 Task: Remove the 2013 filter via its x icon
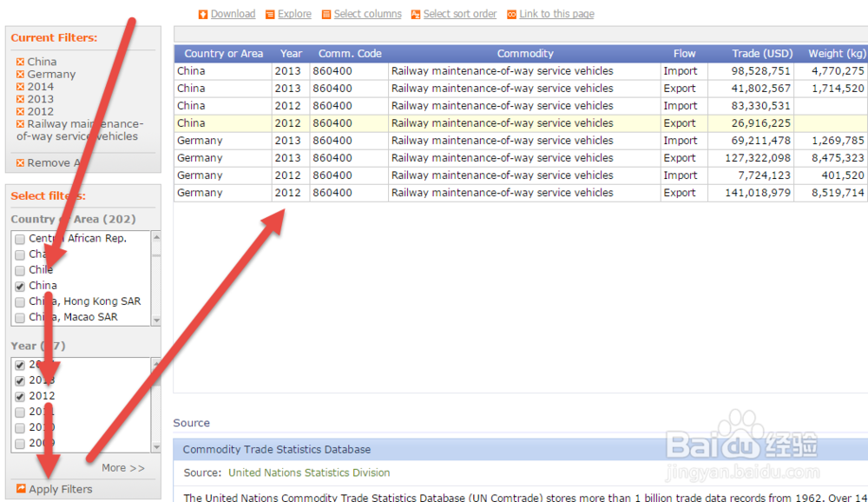click(x=21, y=99)
